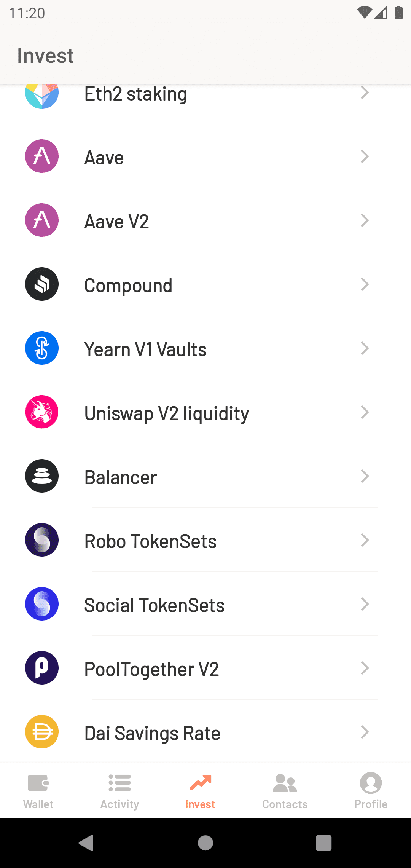Tap the Balancer logo icon
Image resolution: width=411 pixels, height=868 pixels.
[42, 476]
